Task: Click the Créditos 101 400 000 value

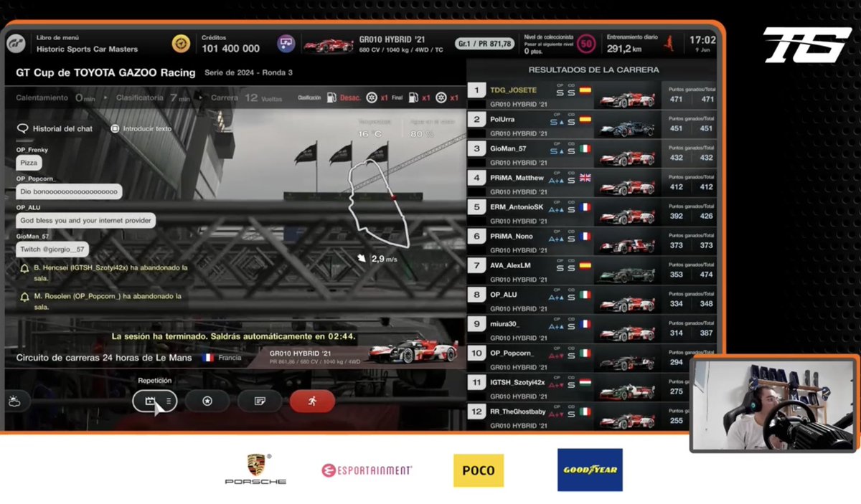Action: pos(230,49)
